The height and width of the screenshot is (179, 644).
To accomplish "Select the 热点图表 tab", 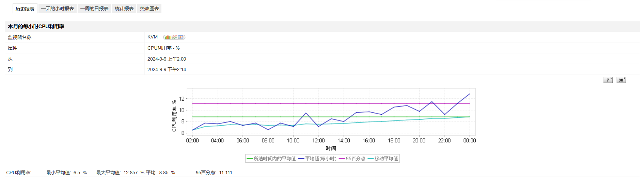I will (150, 9).
